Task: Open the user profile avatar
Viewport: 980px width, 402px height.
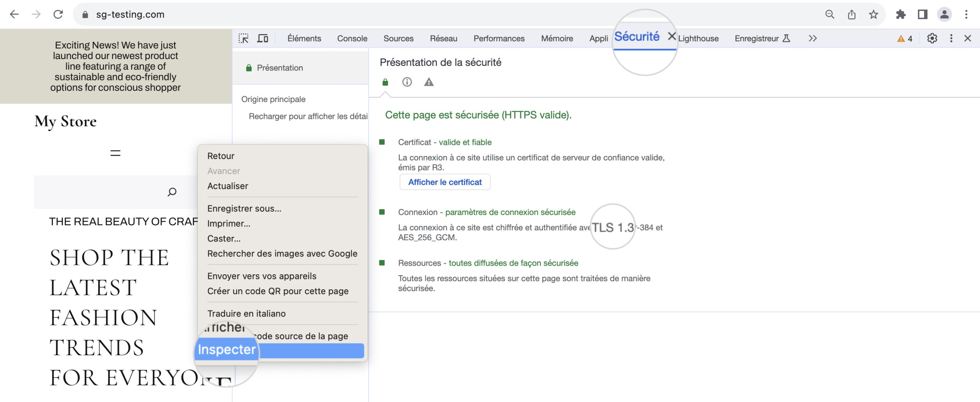Action: pos(944,15)
